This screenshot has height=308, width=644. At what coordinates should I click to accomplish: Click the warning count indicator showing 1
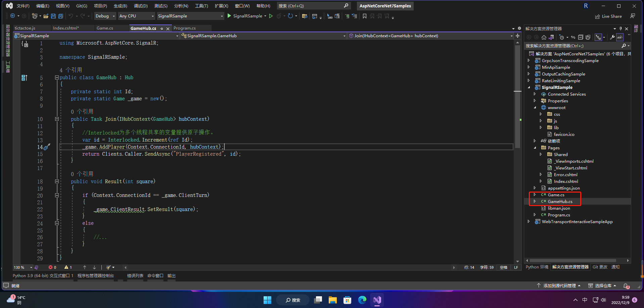pos(68,267)
